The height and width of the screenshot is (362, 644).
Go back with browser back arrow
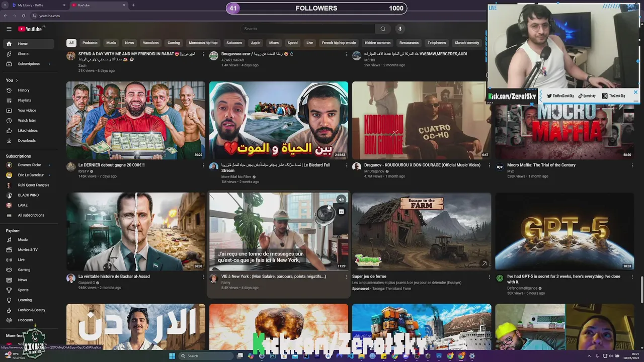tap(6, 16)
